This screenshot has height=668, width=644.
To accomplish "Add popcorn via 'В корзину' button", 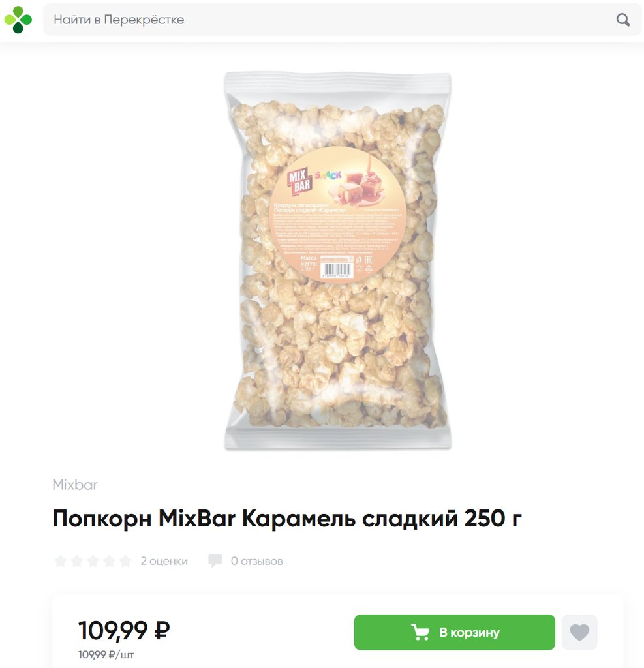I will (x=454, y=632).
